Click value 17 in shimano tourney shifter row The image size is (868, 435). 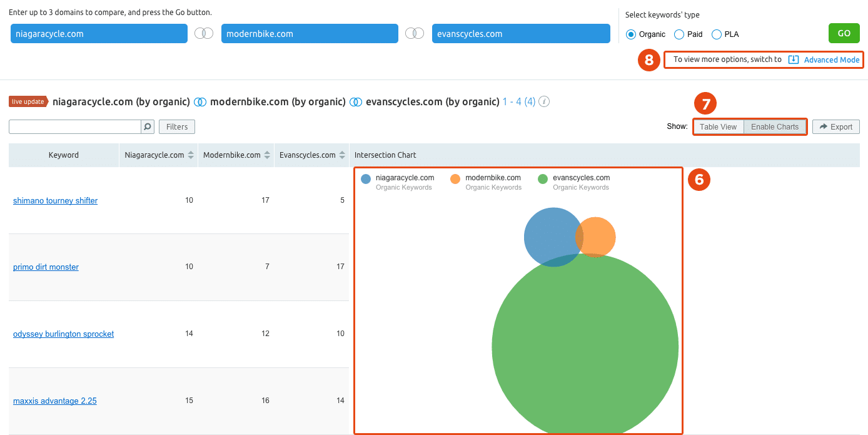pyautogui.click(x=265, y=200)
